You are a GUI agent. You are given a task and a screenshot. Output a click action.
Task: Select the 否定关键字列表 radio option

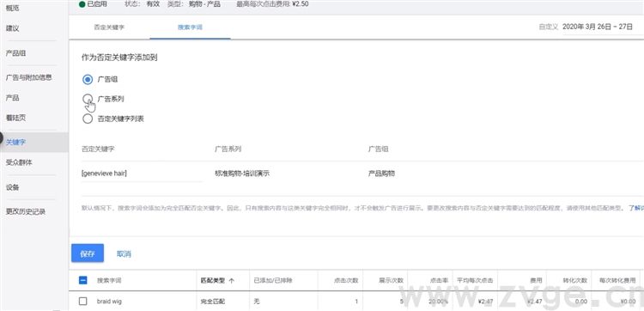[x=88, y=119]
